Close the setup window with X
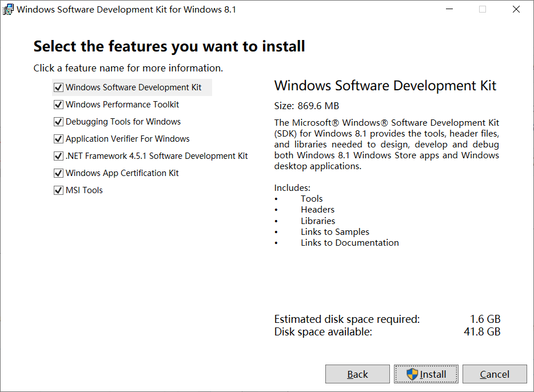 [516, 9]
